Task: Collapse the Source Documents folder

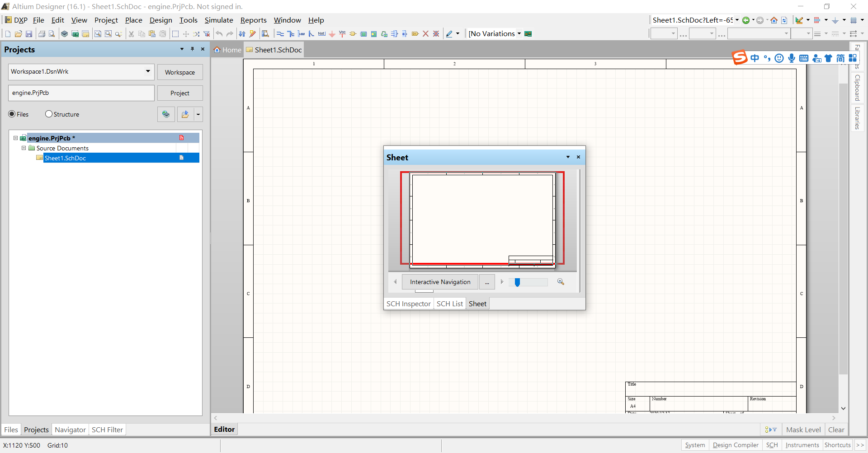Action: pyautogui.click(x=24, y=148)
